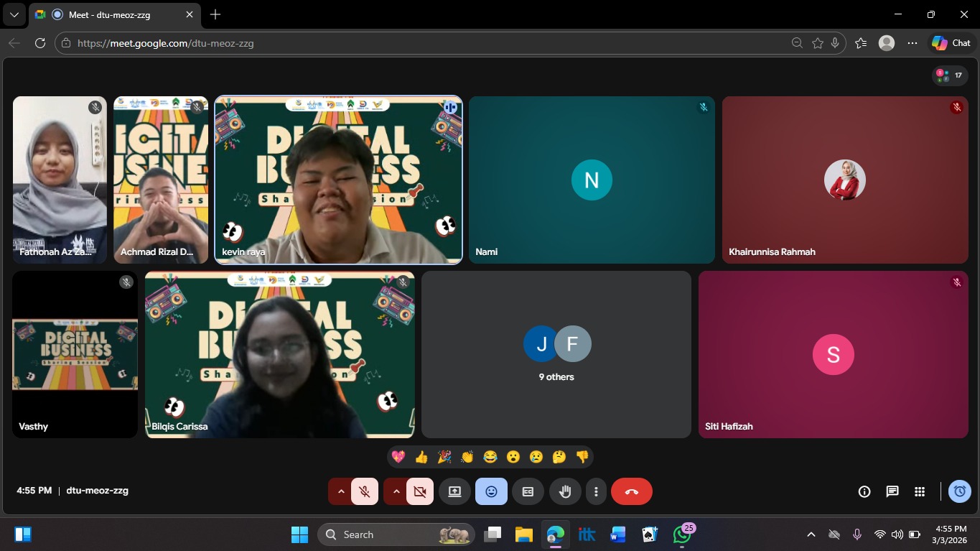Open the chat with everyone panel

click(x=892, y=491)
